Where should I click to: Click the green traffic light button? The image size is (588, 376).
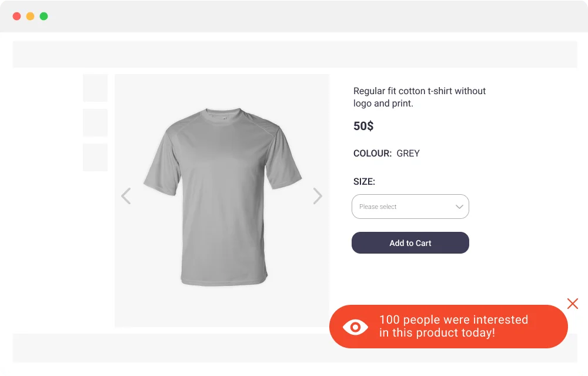click(x=44, y=16)
